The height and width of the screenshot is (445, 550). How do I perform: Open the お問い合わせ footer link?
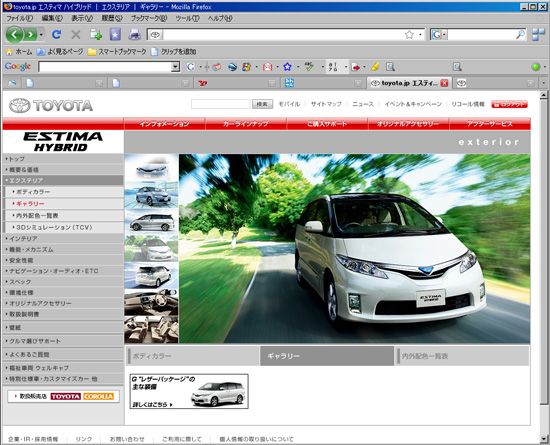pyautogui.click(x=127, y=439)
